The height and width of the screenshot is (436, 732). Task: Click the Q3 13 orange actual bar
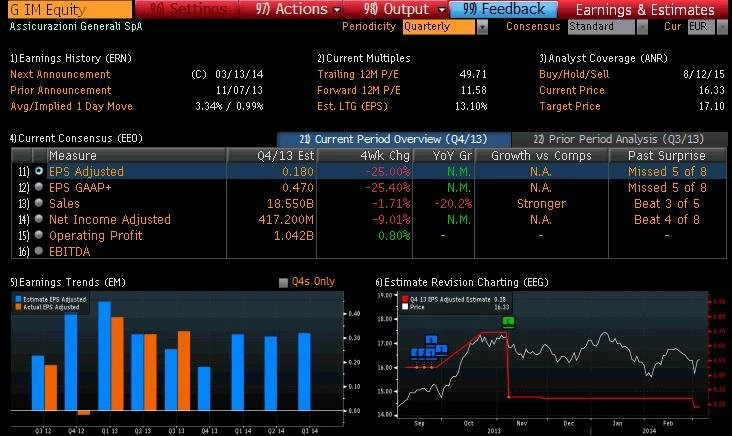184,371
